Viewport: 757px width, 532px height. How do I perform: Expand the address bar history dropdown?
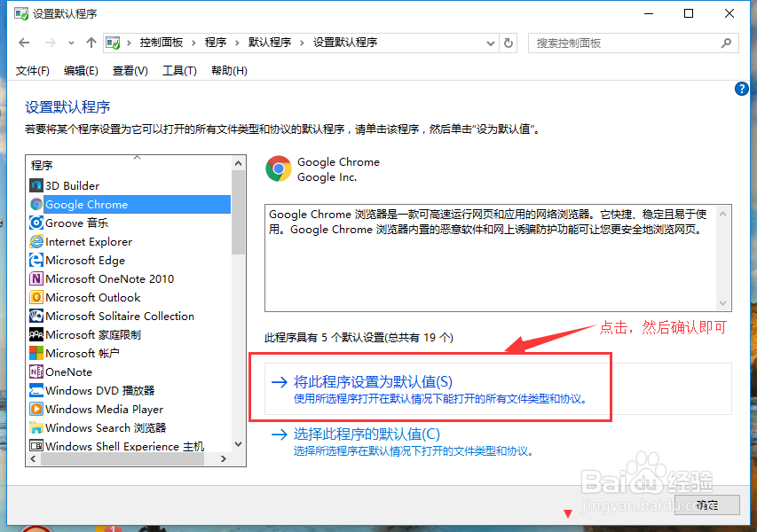click(x=491, y=43)
